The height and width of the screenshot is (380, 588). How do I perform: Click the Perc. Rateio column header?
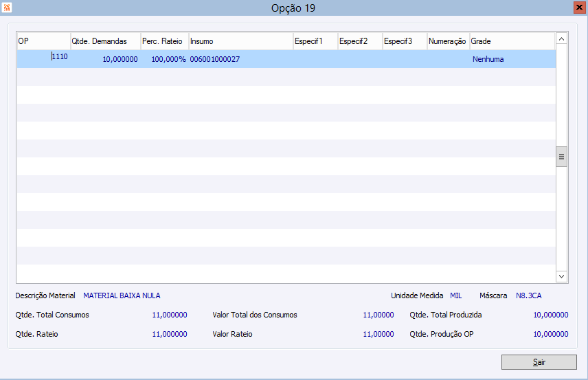pos(165,41)
